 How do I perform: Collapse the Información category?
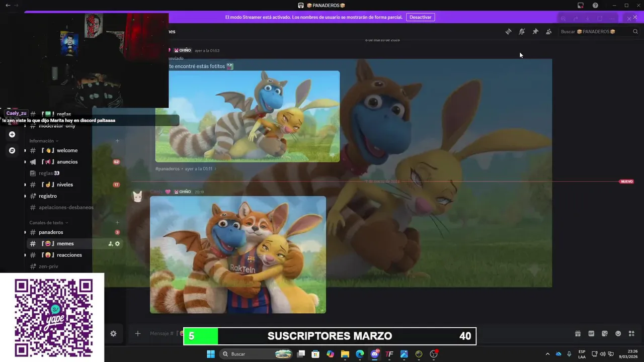tap(43, 141)
